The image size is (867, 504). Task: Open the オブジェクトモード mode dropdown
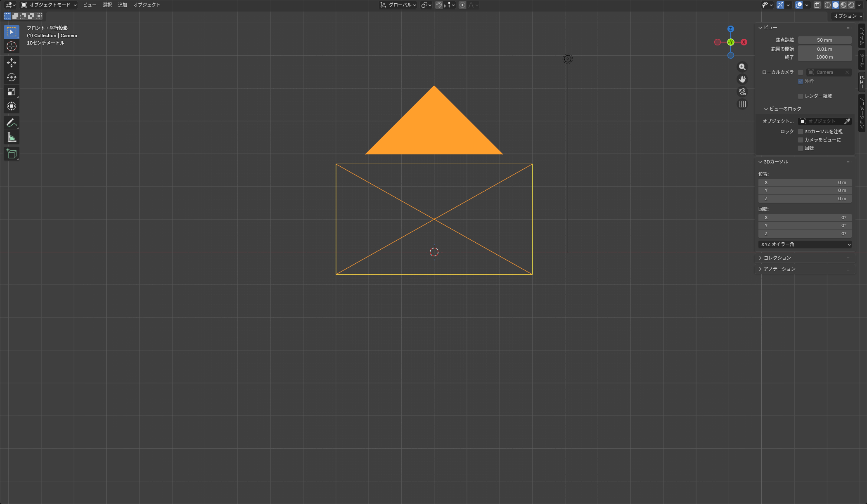click(x=49, y=5)
